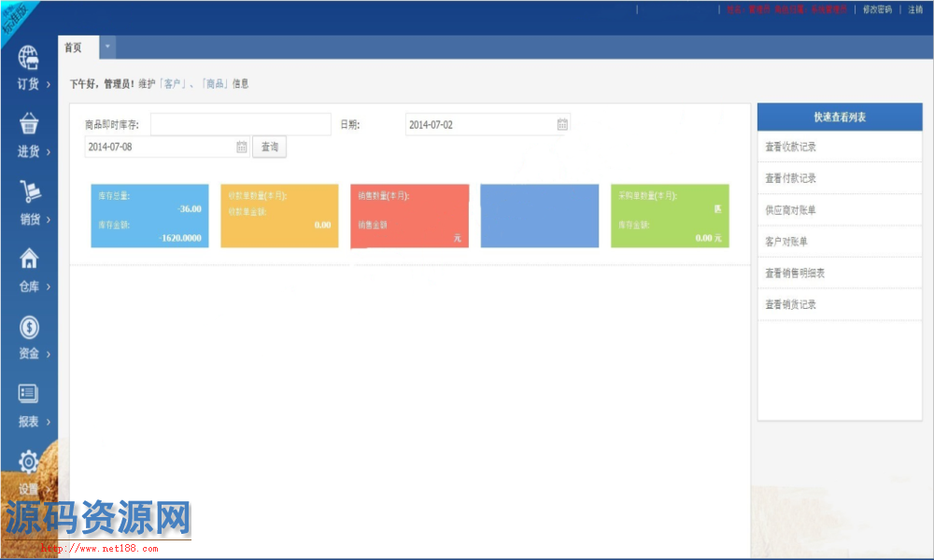
Task: Open 查看收款记录 in quick list
Action: click(x=790, y=147)
